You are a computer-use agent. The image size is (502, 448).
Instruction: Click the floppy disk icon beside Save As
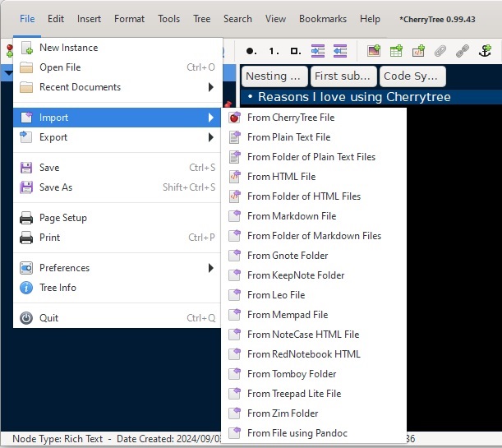26,187
